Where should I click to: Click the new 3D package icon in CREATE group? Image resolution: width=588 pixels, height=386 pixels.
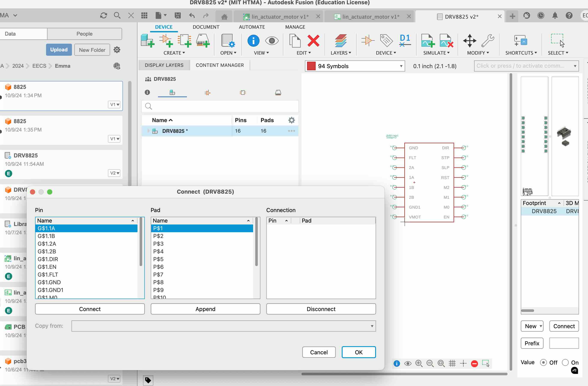[203, 41]
